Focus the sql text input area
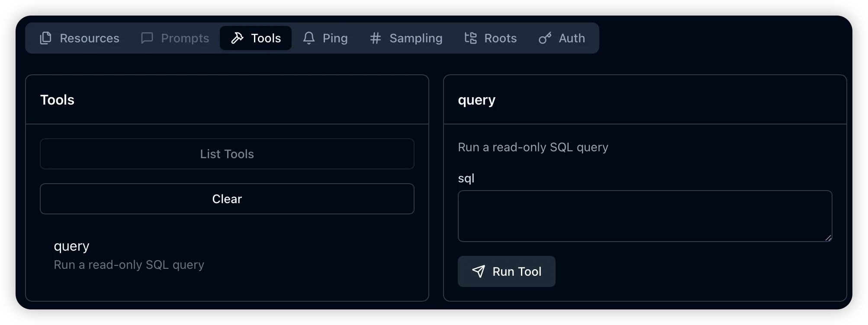Viewport: 868px width, 325px height. pos(644,216)
